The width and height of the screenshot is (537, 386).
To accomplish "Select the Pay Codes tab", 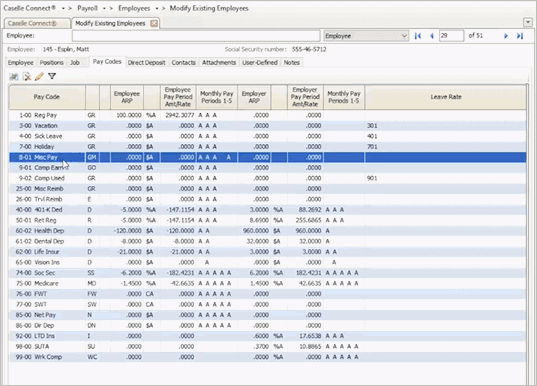I will pos(107,62).
